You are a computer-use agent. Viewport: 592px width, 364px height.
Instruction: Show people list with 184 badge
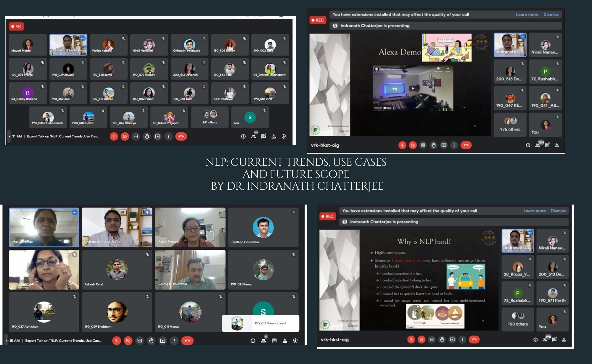538,145
